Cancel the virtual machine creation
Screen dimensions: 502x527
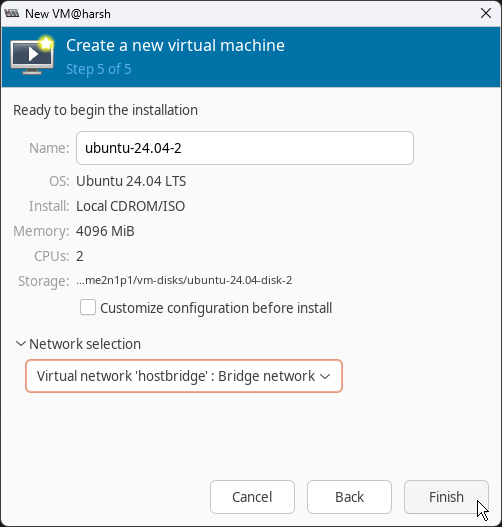click(x=252, y=497)
